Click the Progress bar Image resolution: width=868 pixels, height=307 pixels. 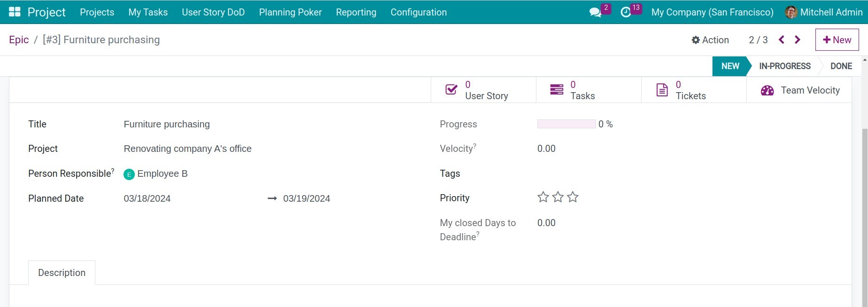(566, 124)
